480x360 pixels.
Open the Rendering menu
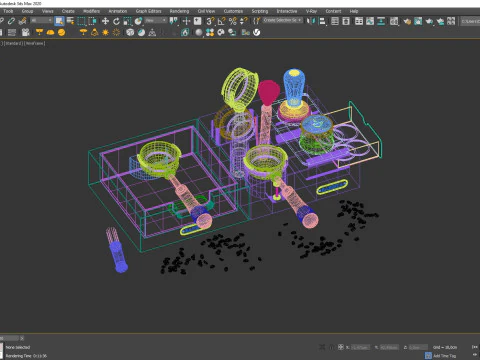pyautogui.click(x=179, y=11)
